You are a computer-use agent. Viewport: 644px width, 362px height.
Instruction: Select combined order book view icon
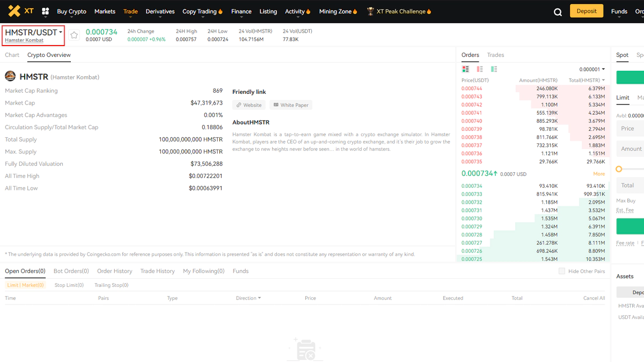click(x=465, y=69)
